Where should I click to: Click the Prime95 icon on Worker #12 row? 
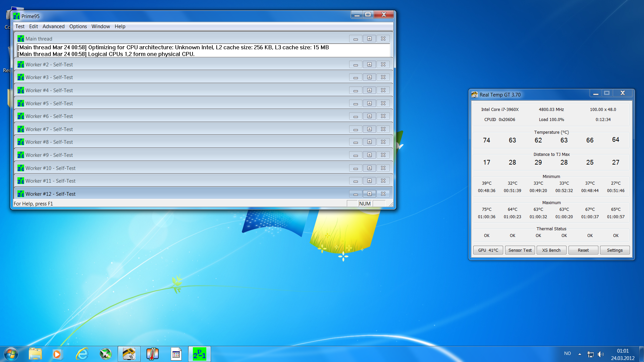(x=20, y=194)
